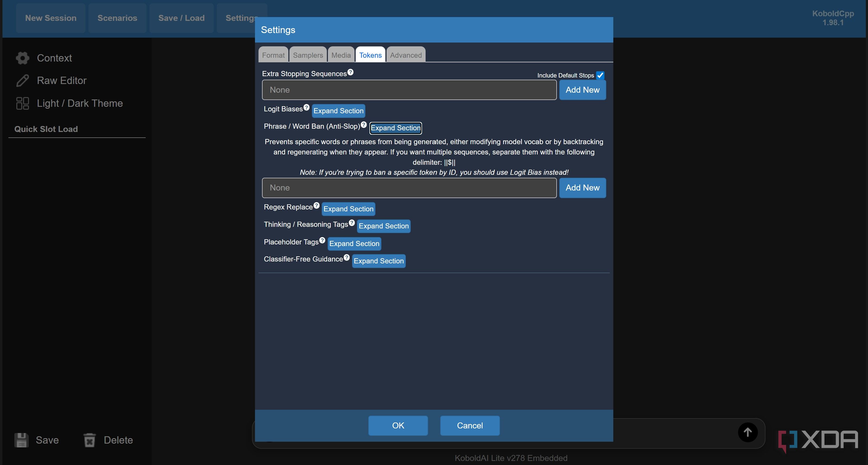Switch to the Samplers tab
Screen dimensions: 868x465
(x=308, y=55)
